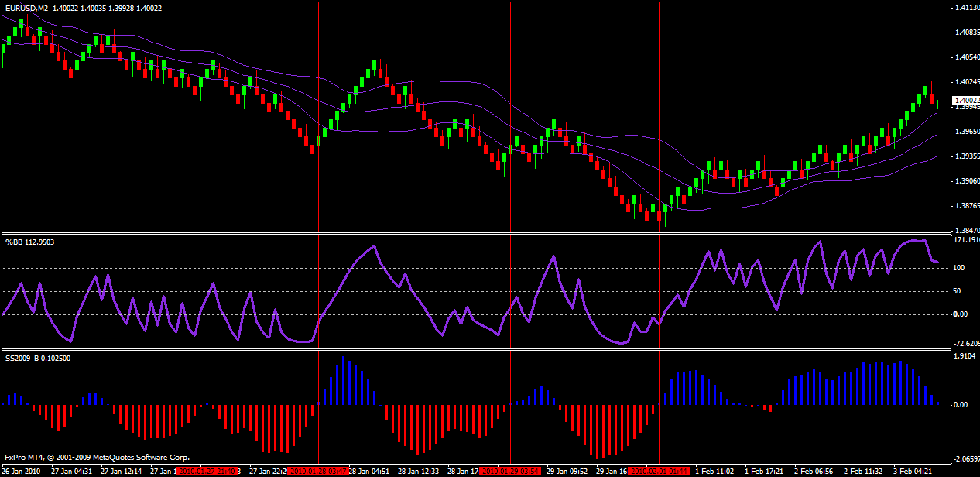The height and width of the screenshot is (477, 980).
Task: Click the 1.41130 price scale label
Action: [965, 9]
